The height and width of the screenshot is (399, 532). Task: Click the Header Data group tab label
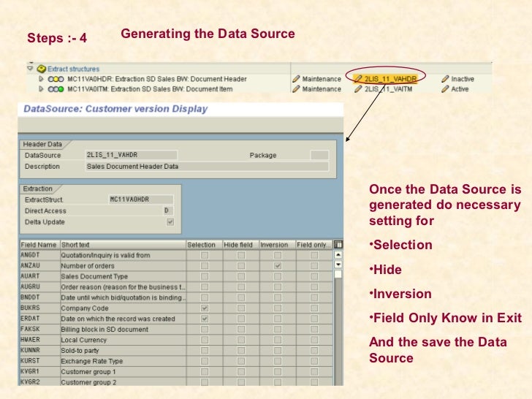click(x=42, y=144)
